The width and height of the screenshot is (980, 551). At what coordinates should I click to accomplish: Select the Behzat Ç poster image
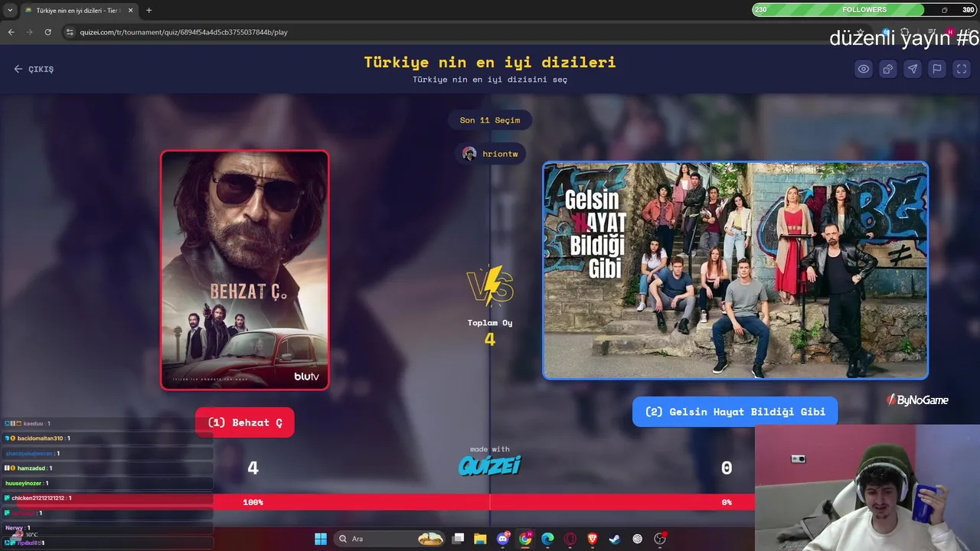tap(245, 270)
